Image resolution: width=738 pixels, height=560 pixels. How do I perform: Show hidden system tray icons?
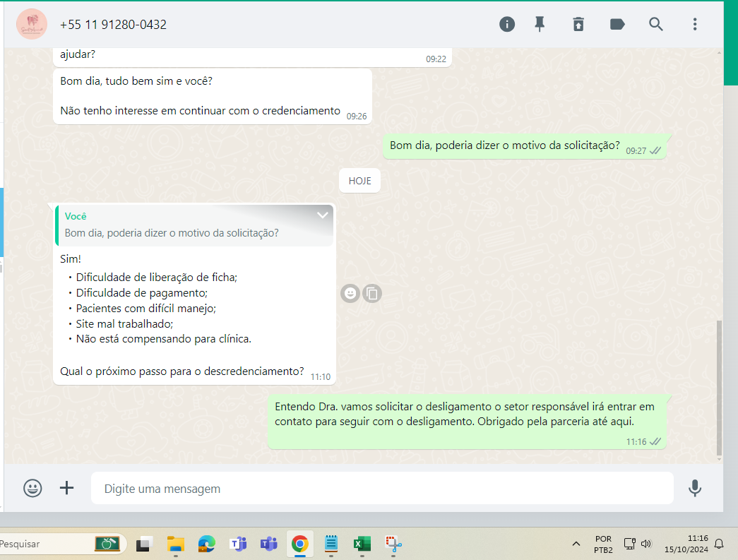(576, 544)
